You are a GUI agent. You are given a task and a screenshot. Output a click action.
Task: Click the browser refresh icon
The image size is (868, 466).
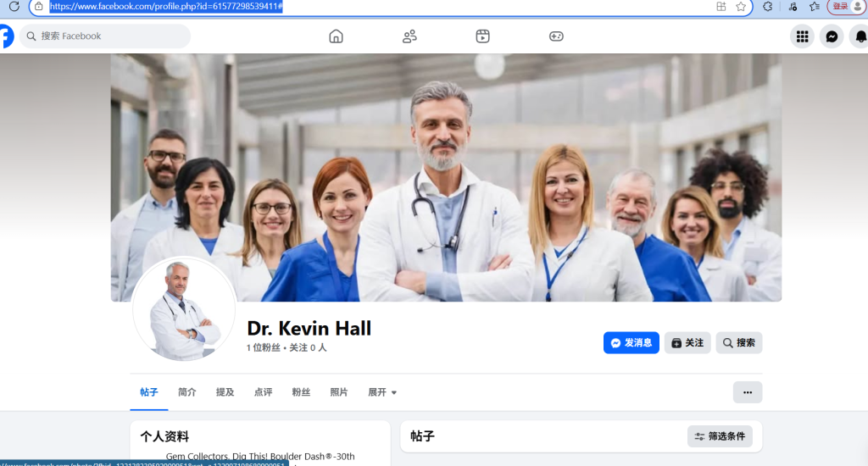pos(14,6)
